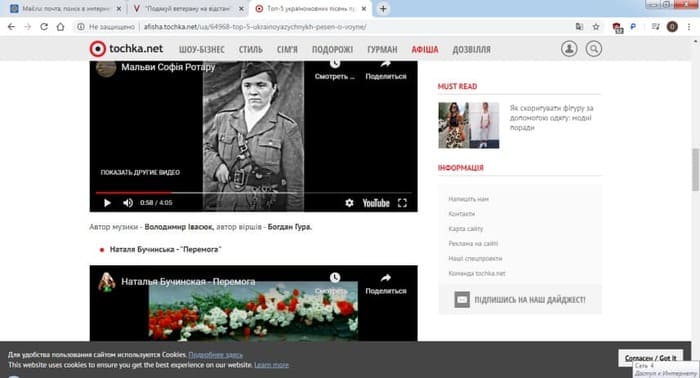This screenshot has height=378, width=700.
Task: Click translate page icon in address bar
Action: point(579,27)
